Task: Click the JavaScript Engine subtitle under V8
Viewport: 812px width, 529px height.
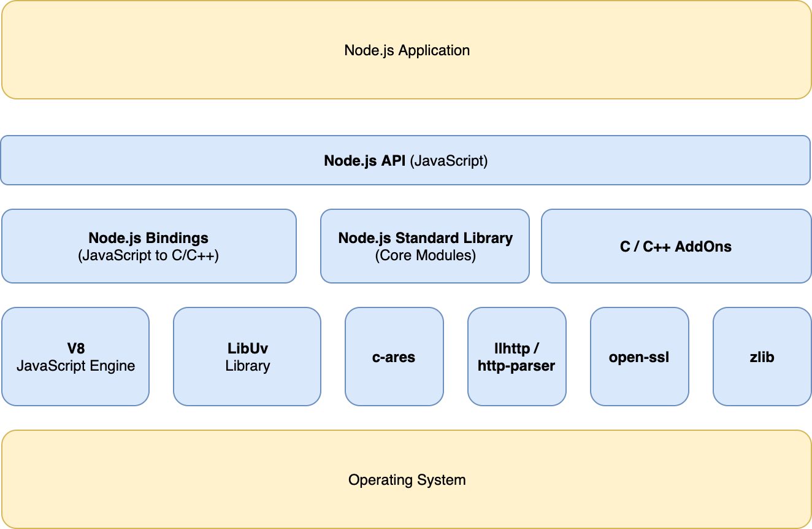Action: [x=75, y=366]
